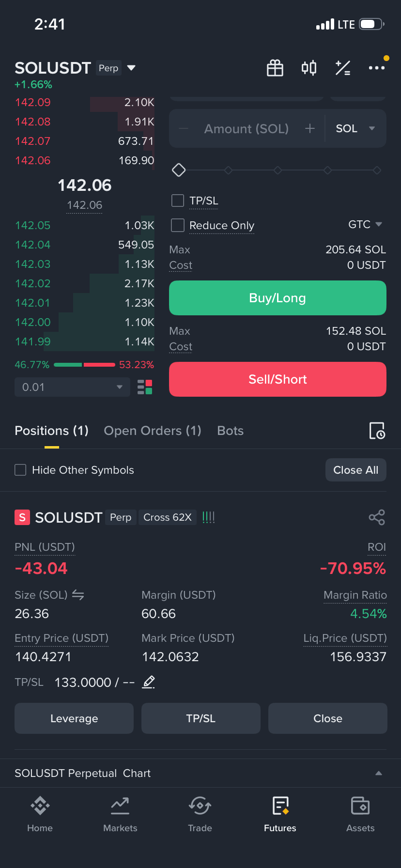Open the SOL unit dropdown
This screenshot has width=401, height=868.
click(x=355, y=128)
